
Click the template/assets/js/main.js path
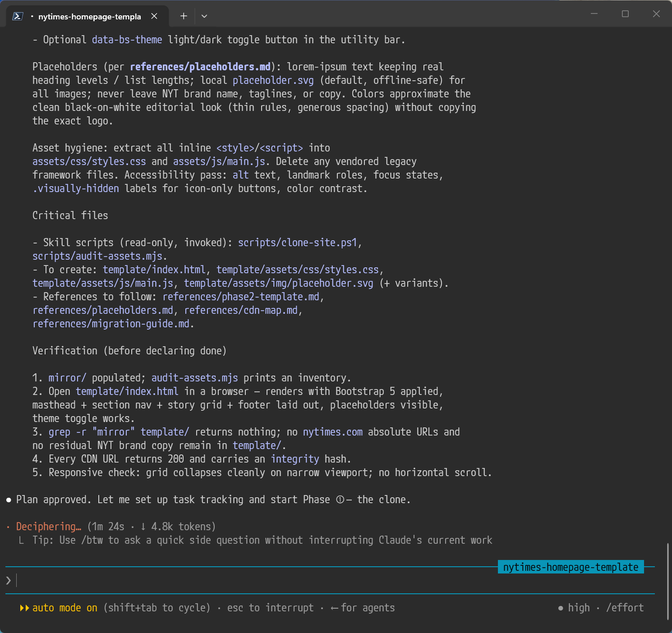pyautogui.click(x=103, y=283)
